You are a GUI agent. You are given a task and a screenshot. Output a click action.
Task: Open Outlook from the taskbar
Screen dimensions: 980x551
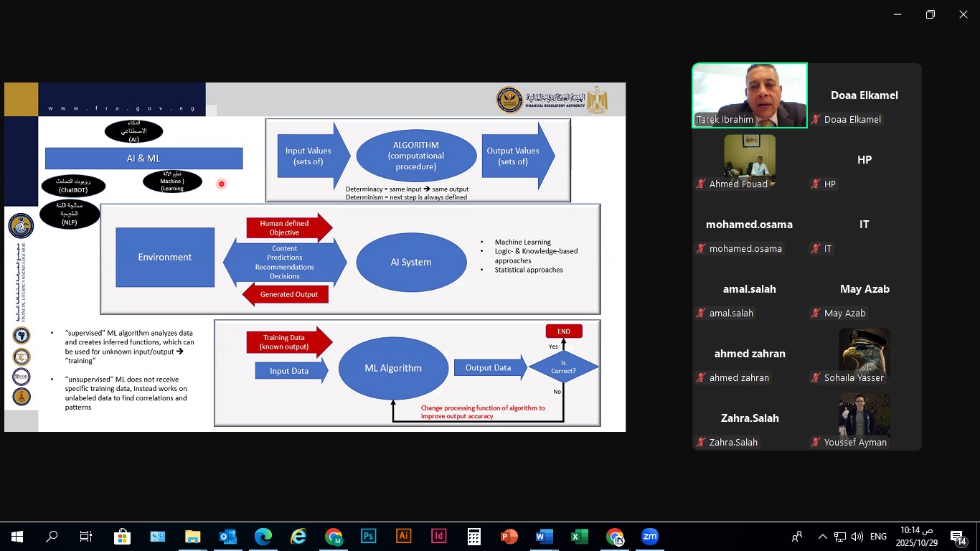(228, 537)
